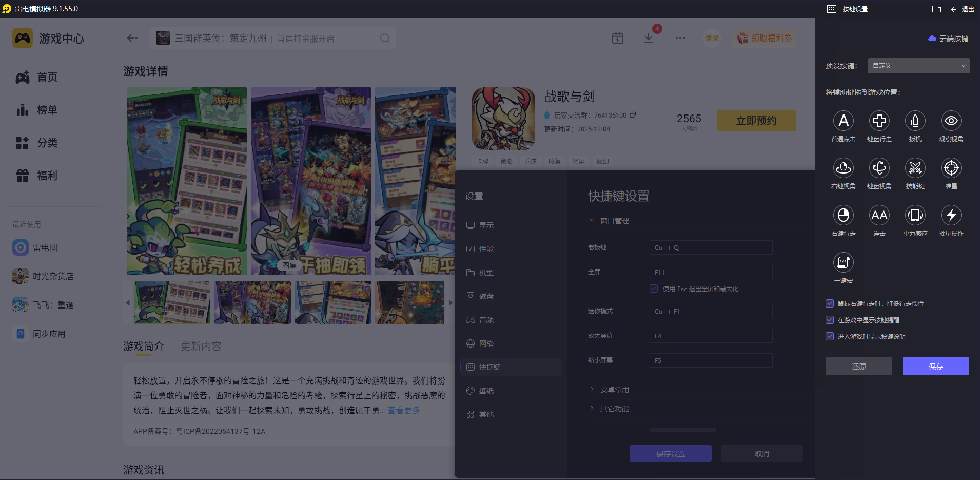Click the 缩小屏幕 F5 shortcut field

(x=711, y=360)
